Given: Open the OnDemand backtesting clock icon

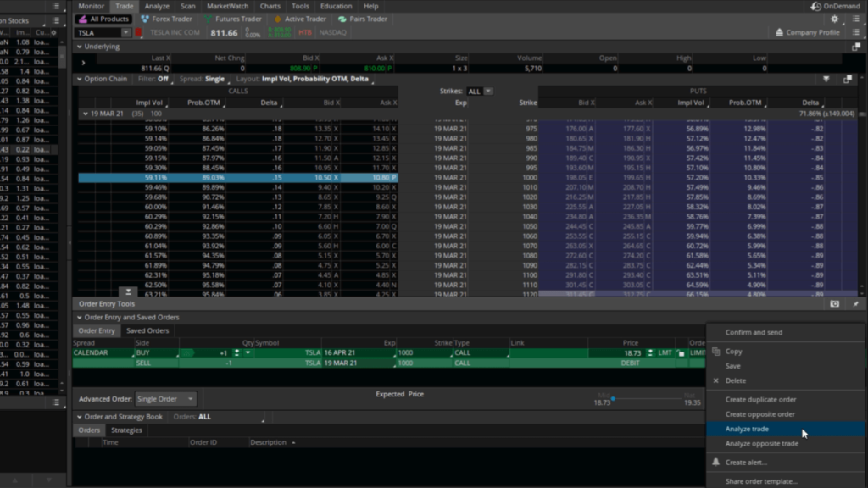Looking at the screenshot, I should pyautogui.click(x=815, y=6).
